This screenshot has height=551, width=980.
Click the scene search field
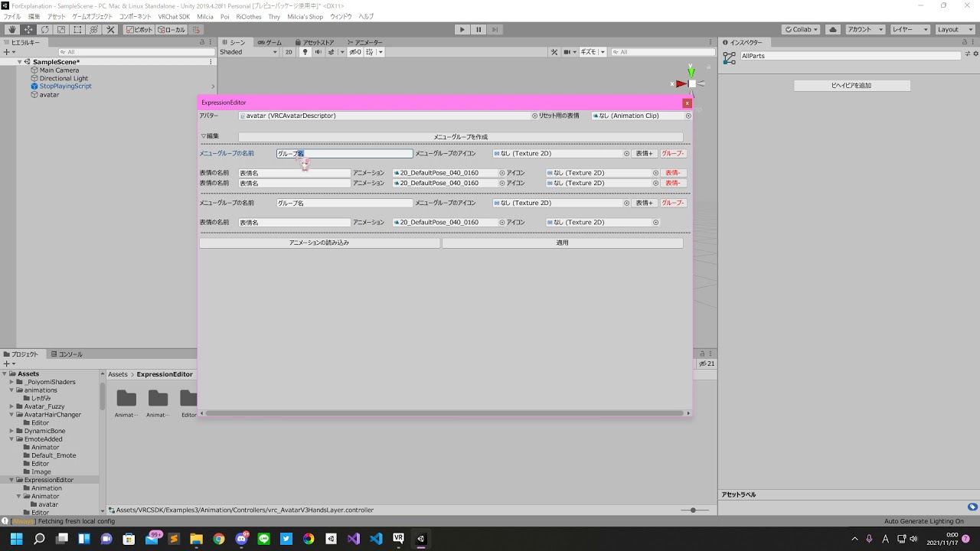click(x=661, y=52)
